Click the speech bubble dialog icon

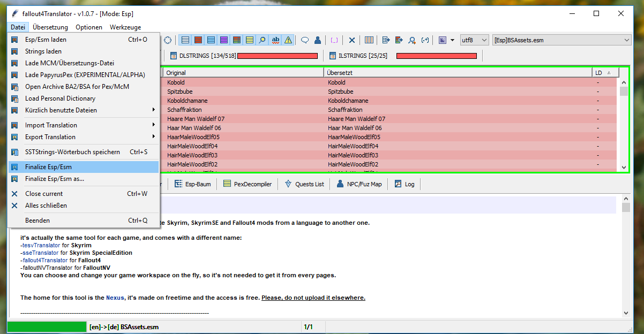click(305, 40)
